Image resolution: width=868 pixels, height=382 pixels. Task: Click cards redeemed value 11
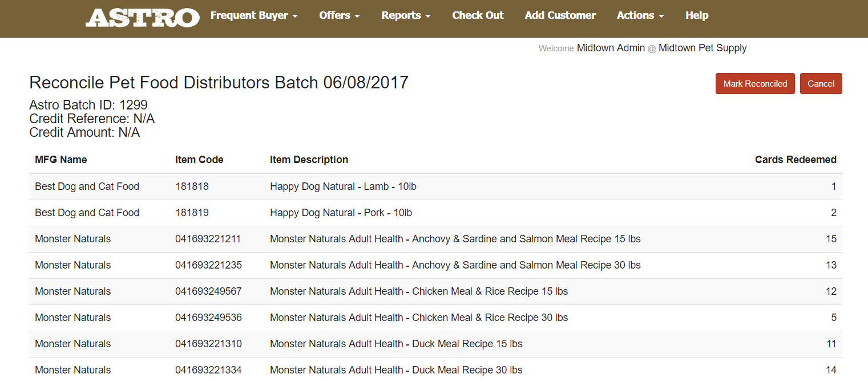[x=831, y=344]
